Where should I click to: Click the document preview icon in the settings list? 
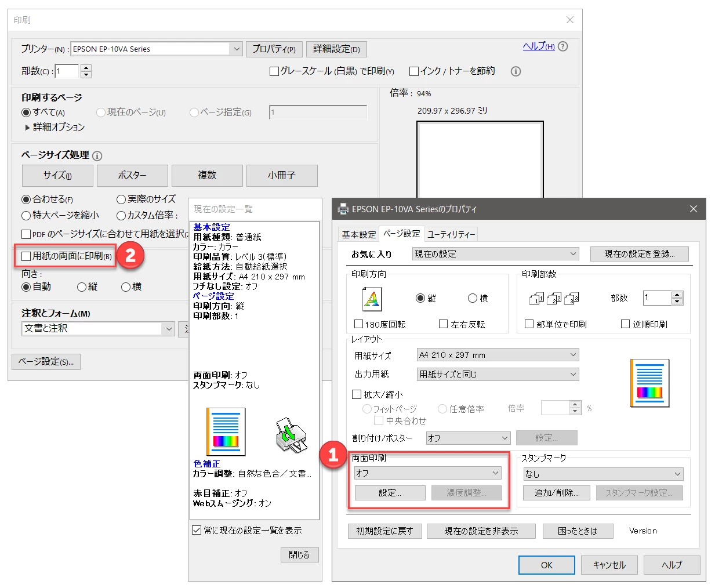[226, 431]
